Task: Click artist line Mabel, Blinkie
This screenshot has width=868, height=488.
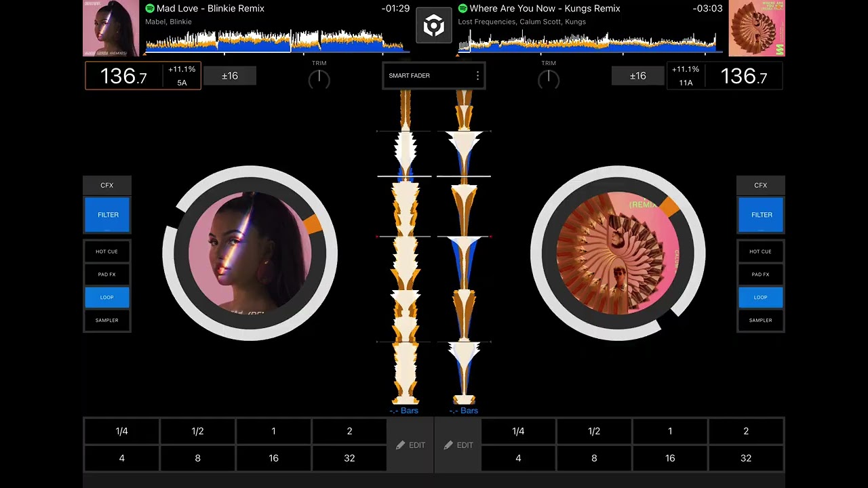Action: click(168, 22)
